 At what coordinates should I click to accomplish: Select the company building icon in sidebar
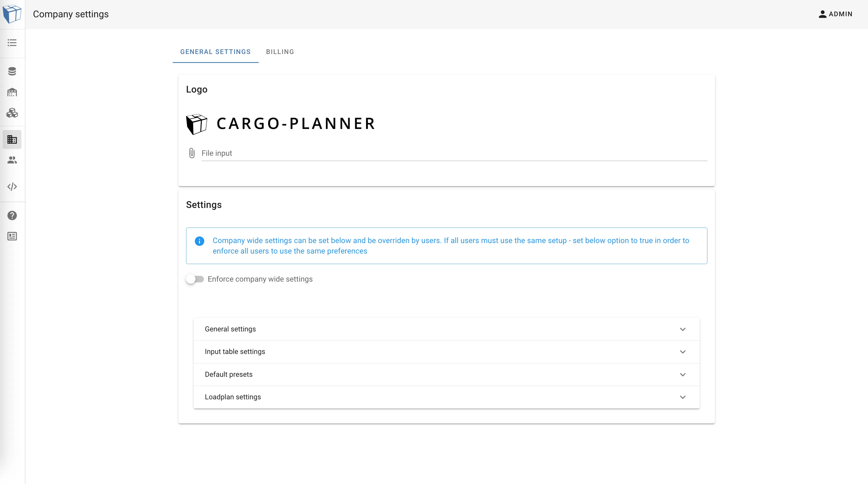point(12,139)
